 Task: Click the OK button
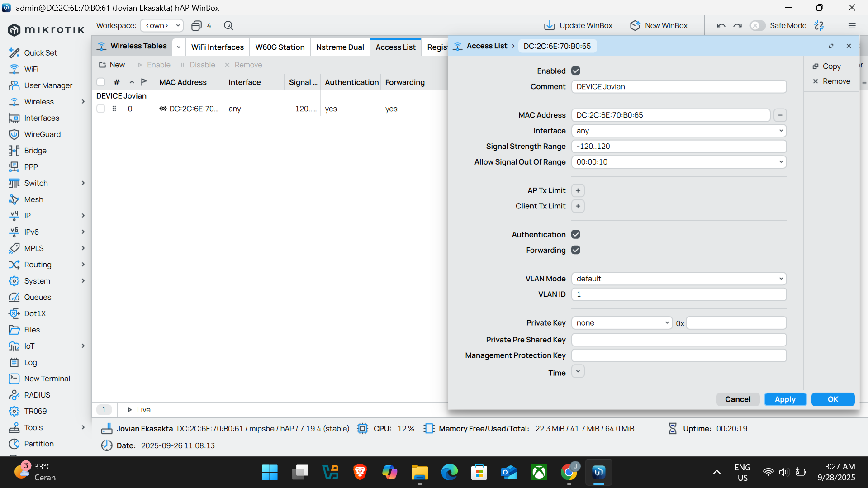pyautogui.click(x=833, y=399)
